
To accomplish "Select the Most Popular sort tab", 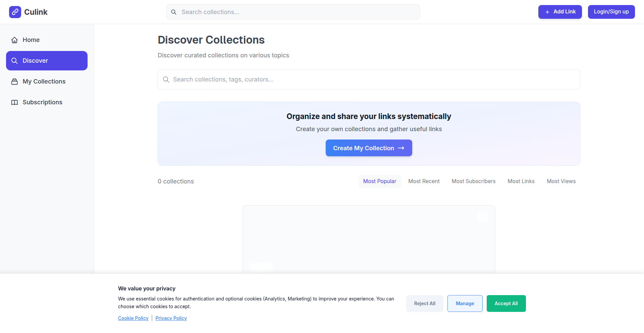I will [x=379, y=181].
